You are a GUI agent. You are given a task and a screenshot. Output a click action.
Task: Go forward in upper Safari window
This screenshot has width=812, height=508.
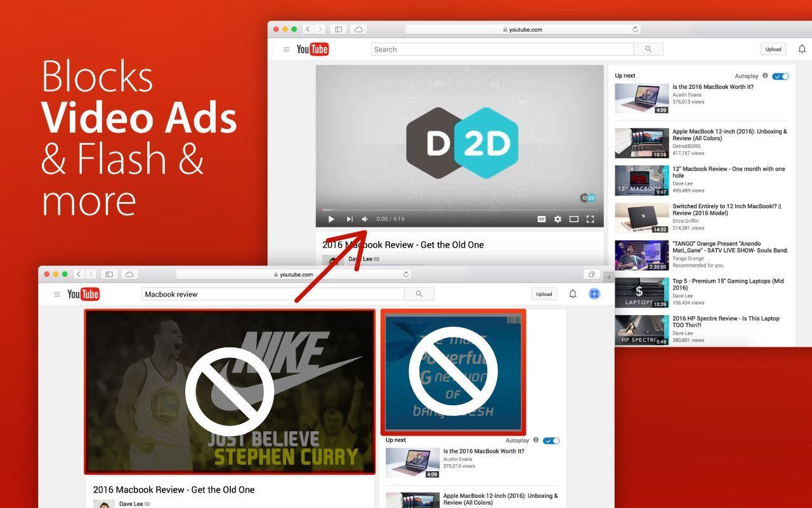[320, 29]
